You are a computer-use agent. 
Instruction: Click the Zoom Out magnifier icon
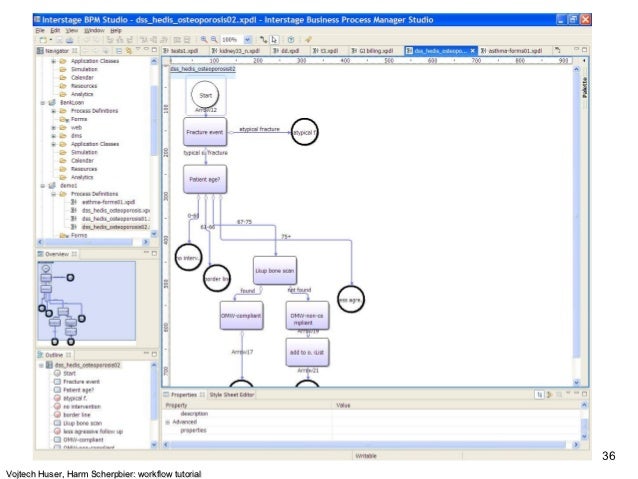[x=214, y=39]
